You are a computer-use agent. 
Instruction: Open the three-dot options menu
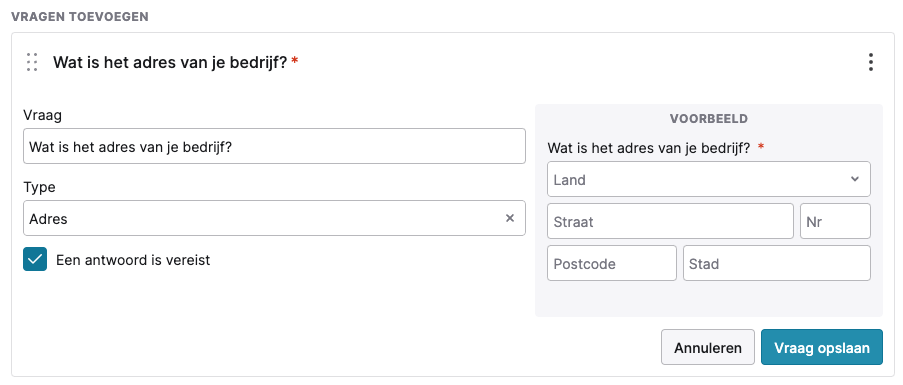pos(871,62)
